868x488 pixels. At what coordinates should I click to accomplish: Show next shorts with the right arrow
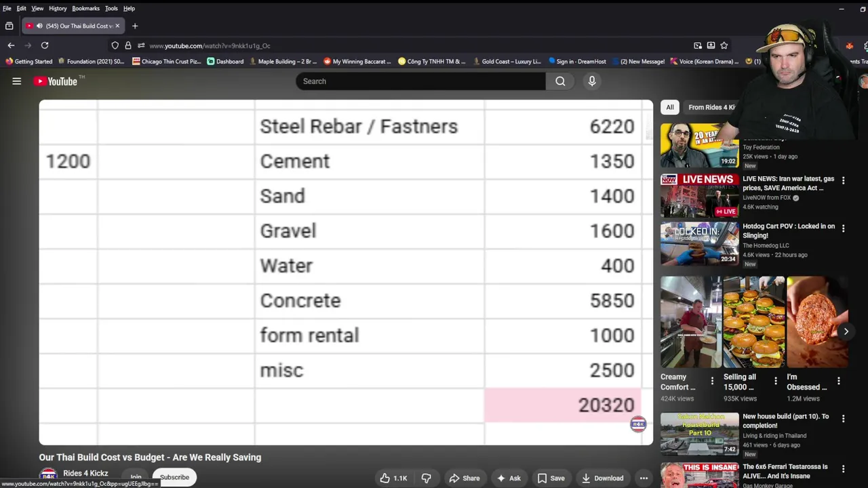click(x=846, y=331)
